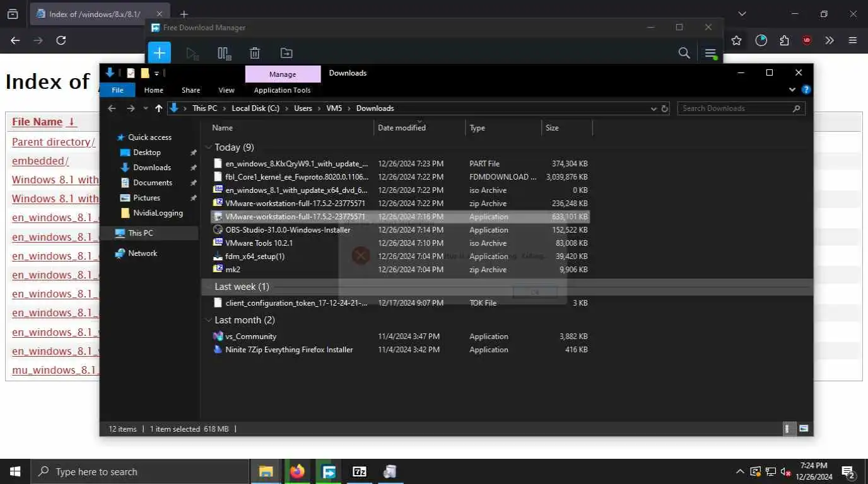Open address bar history dropdown

coord(654,108)
